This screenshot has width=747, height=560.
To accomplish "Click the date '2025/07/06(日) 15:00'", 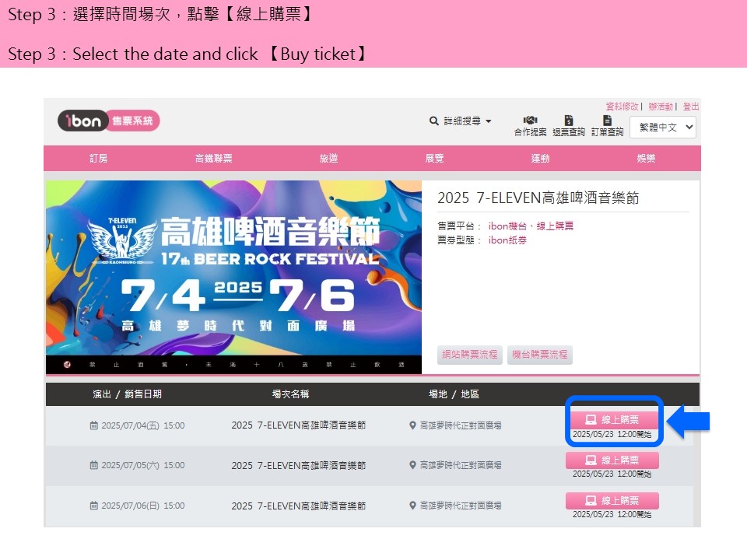I will pos(143,506).
